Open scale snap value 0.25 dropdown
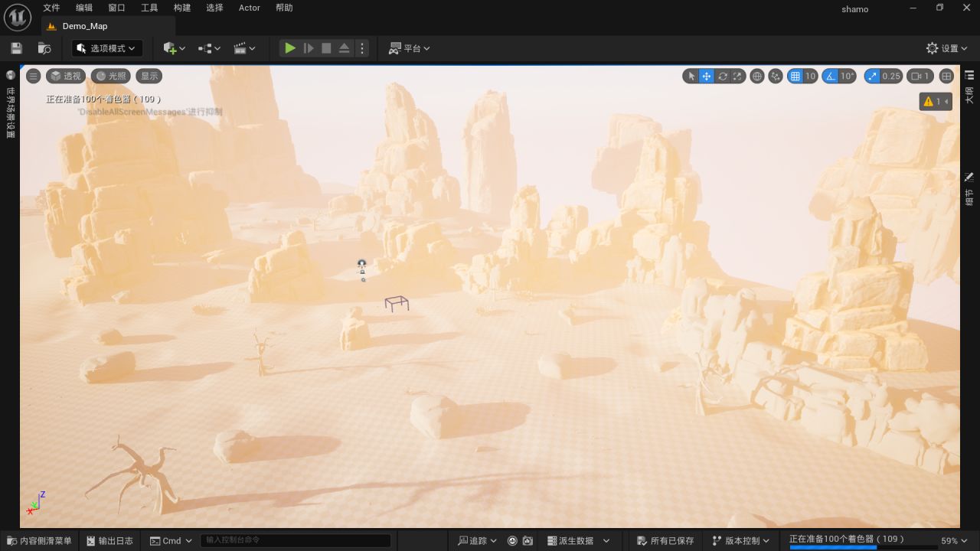Viewport: 980px width, 551px height. click(x=891, y=76)
